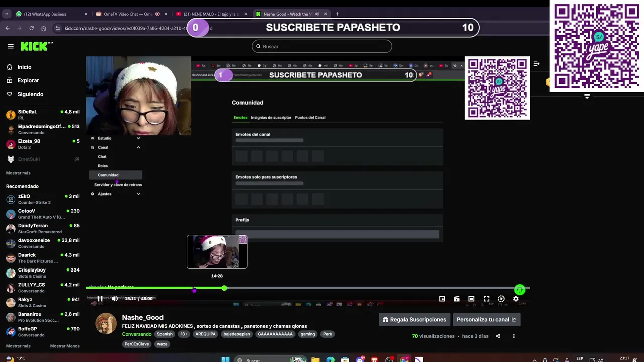The width and height of the screenshot is (644, 362).
Task: Select the waza tag
Action: [162, 344]
